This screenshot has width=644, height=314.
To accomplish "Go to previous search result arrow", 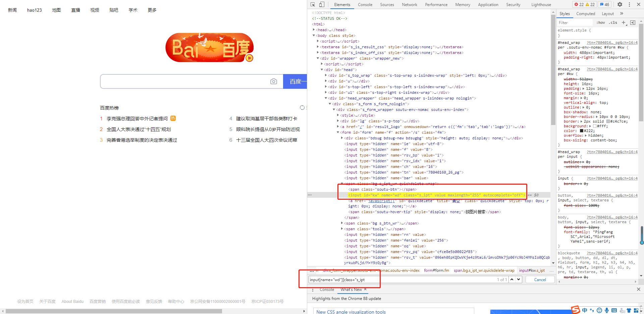I will pyautogui.click(x=512, y=279).
